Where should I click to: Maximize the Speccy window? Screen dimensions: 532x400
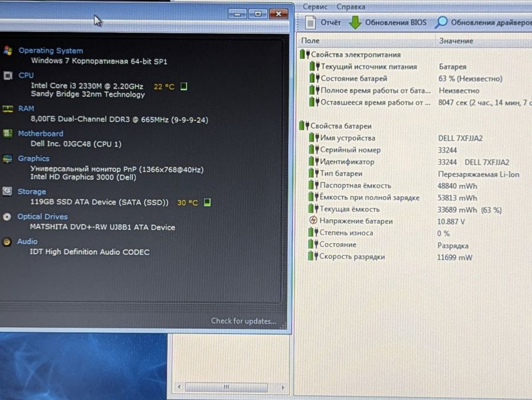(258, 14)
